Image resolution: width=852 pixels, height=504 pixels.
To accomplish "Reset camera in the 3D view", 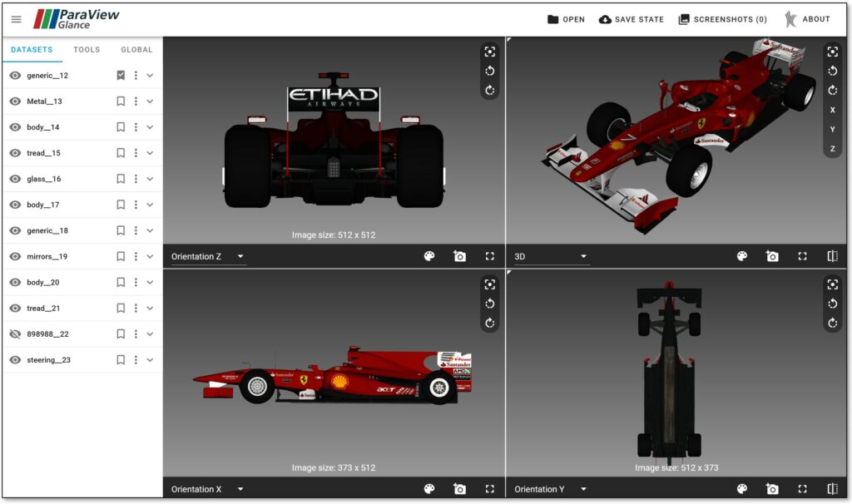I will (x=832, y=52).
